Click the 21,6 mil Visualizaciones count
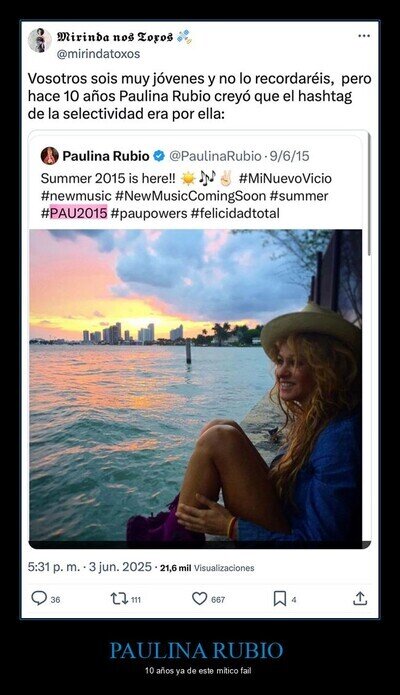The height and width of the screenshot is (695, 400). tap(207, 568)
